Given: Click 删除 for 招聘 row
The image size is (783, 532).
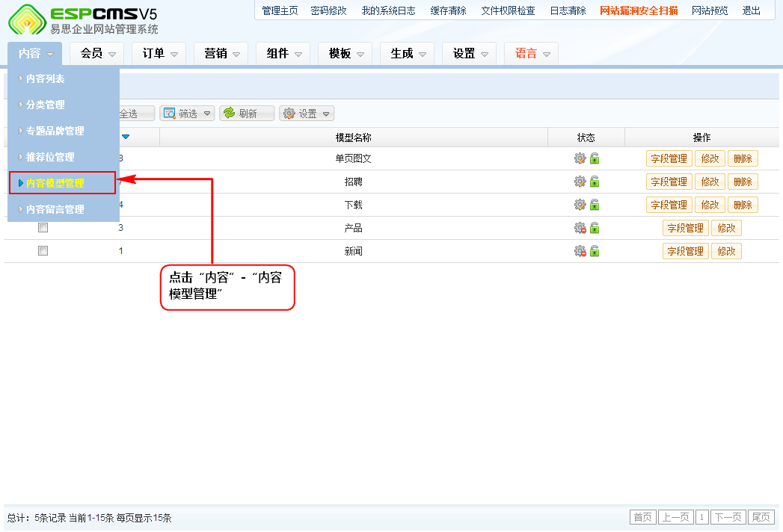Looking at the screenshot, I should tap(743, 182).
